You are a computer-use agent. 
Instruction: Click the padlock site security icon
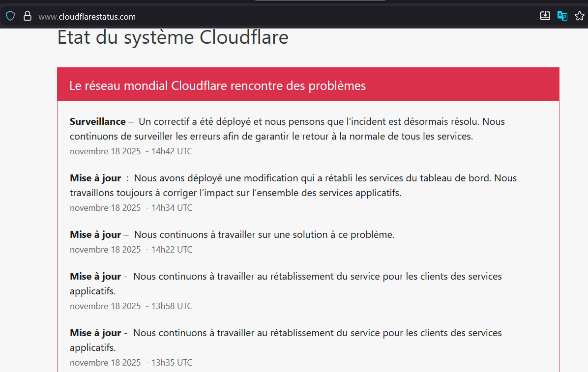pos(28,16)
